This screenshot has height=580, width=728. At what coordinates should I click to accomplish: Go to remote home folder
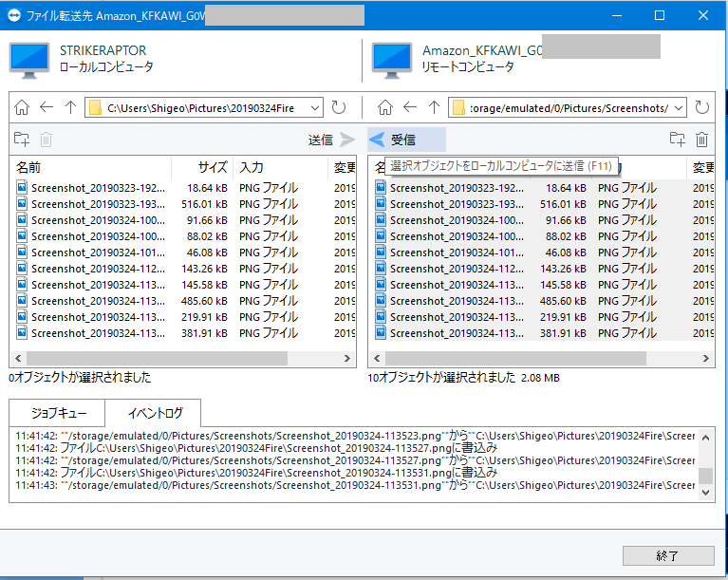[x=385, y=107]
